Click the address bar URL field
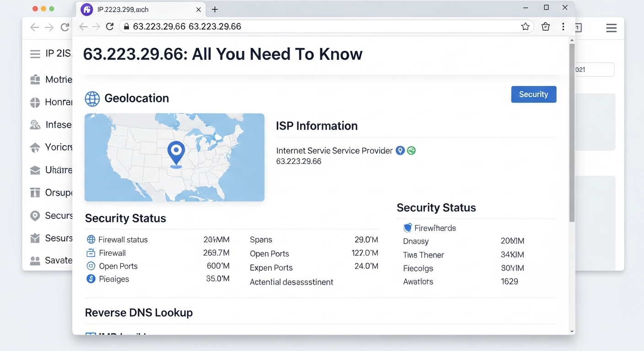The height and width of the screenshot is (351, 644). tap(320, 27)
